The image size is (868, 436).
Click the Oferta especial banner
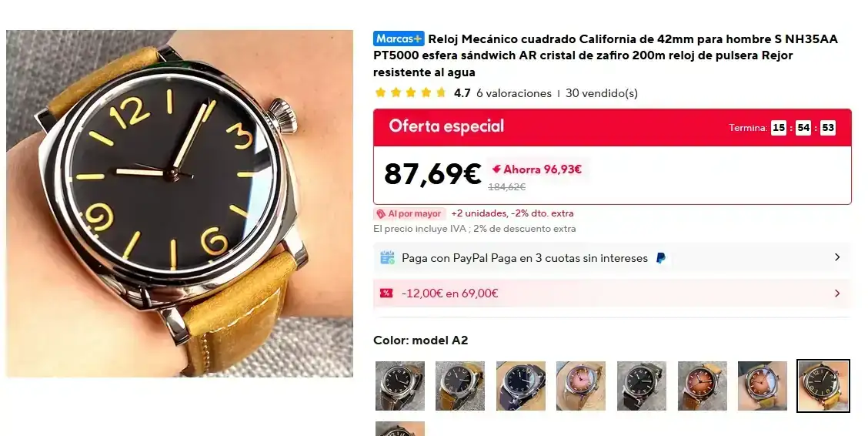[613, 127]
